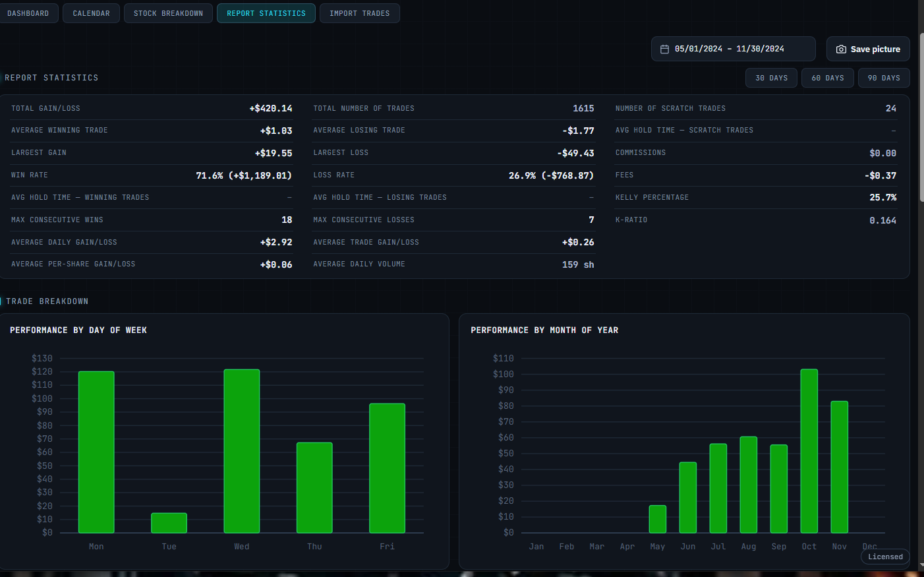
Task: Click the Number of Scratch Trades value 24
Action: [x=891, y=108]
